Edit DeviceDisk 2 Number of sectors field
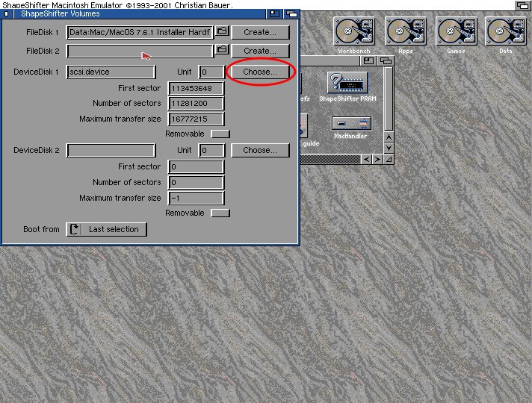The image size is (532, 403). point(196,182)
